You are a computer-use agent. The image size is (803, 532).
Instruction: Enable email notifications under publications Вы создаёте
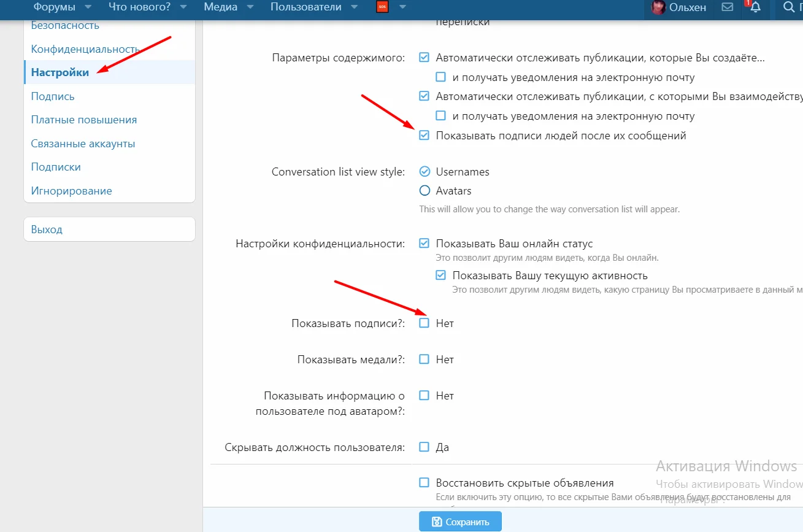click(x=440, y=77)
